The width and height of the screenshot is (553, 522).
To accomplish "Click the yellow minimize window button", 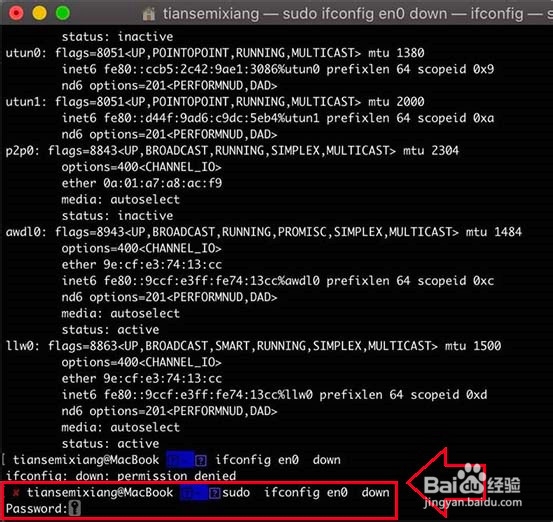I will [40, 13].
